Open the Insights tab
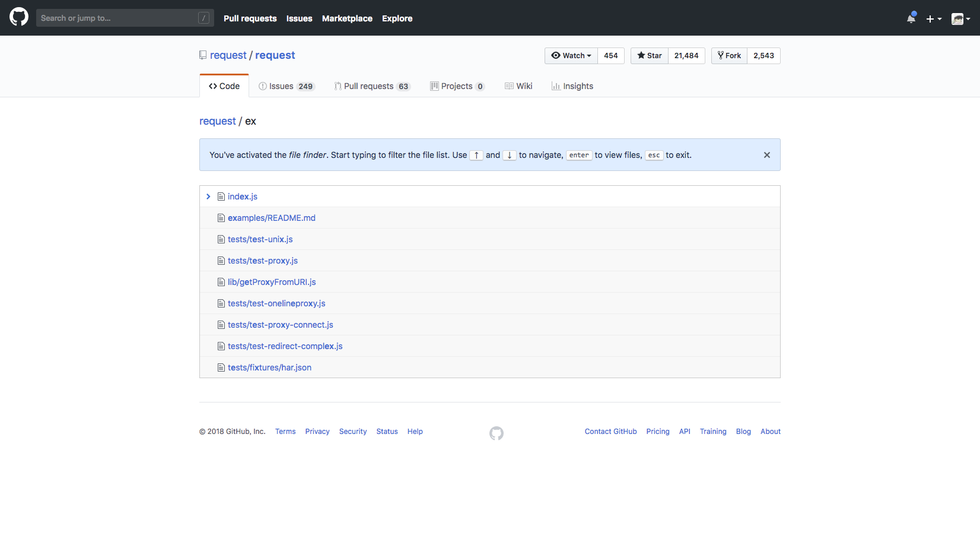The image size is (980, 545). point(572,86)
